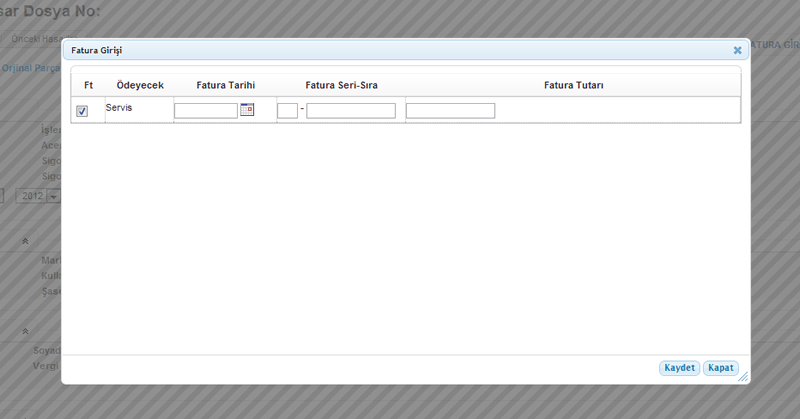Open the 2012 year dropdown
Screen dimensions: 800x419
[x=53, y=196]
